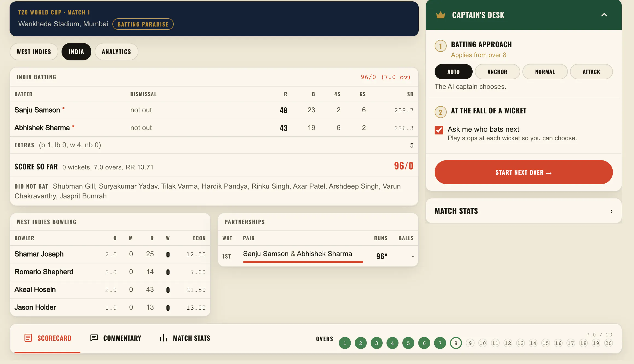Switch to the Commentary bottom tab
The image size is (634, 364).
(116, 338)
